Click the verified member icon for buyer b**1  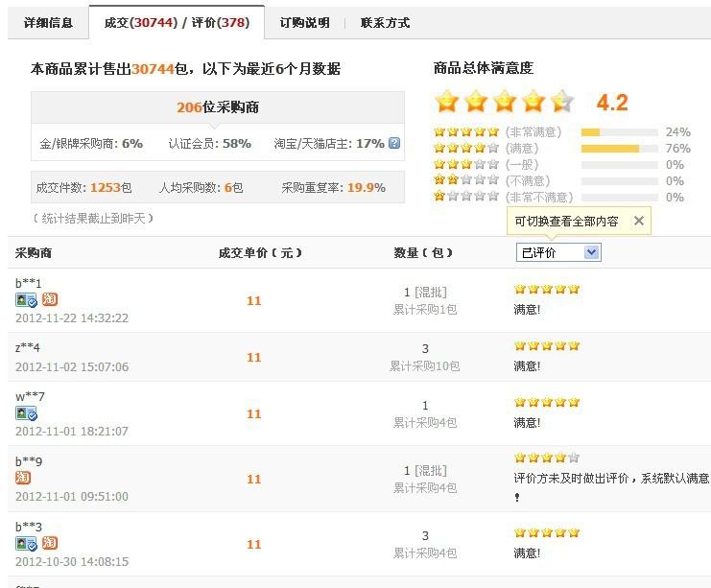26,300
